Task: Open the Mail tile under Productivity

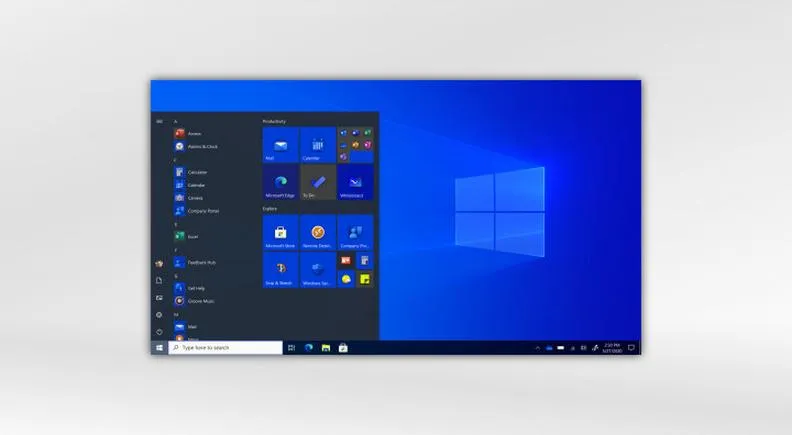Action: point(280,144)
